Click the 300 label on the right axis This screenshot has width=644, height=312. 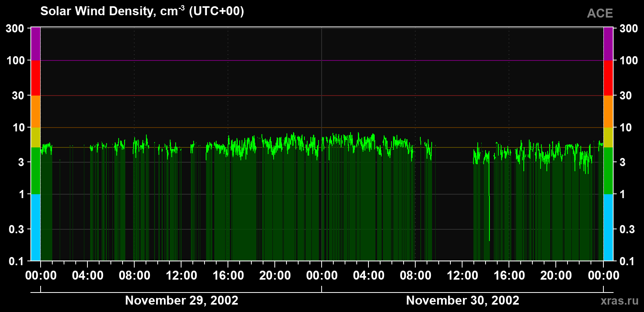point(629,28)
